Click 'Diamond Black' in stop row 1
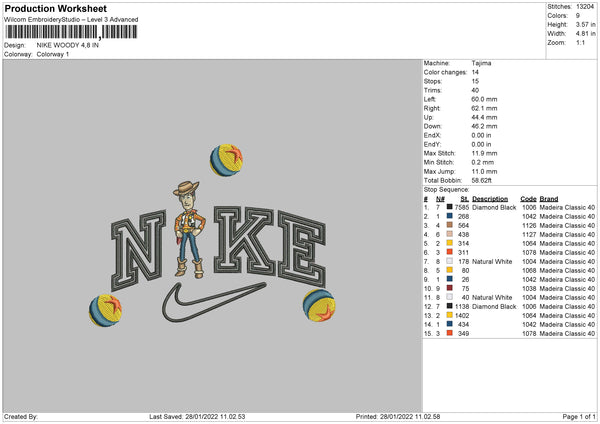 click(494, 207)
